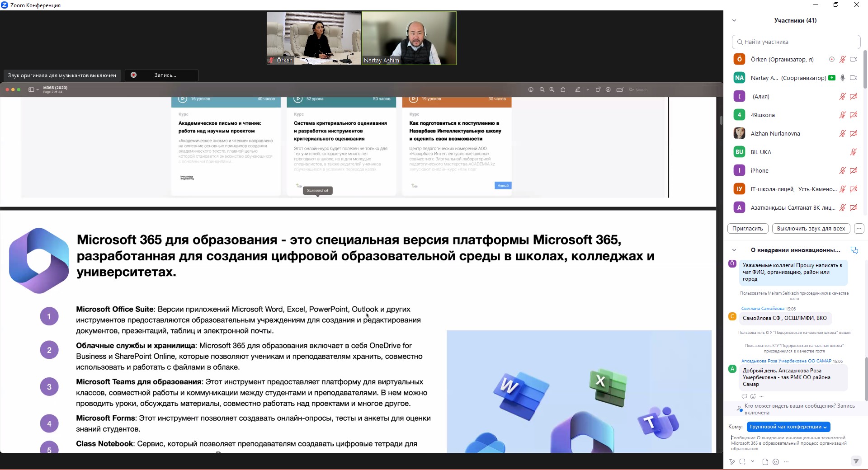The image size is (868, 470).
Task: Click the shared PDF document vertical scrollbar
Action: [721, 120]
